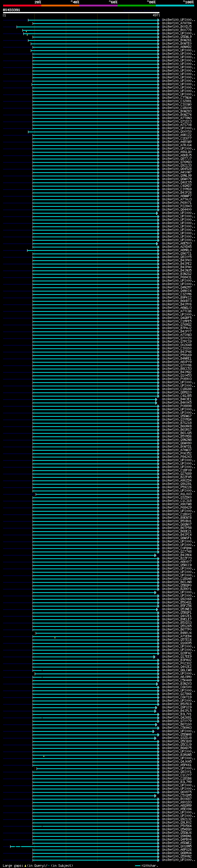Click the UniRef100_P84243 hit name
Screen dimensions: 197x868
pos(176,457)
